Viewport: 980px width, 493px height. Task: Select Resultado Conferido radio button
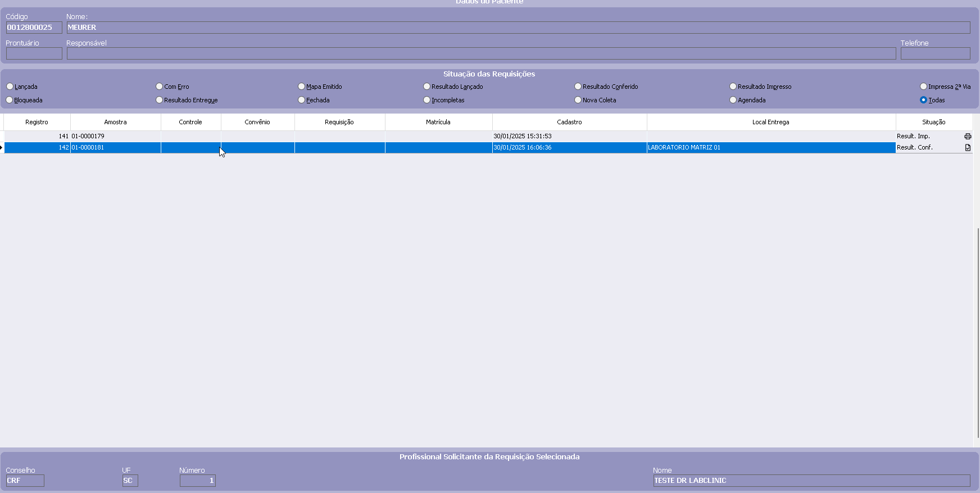pyautogui.click(x=578, y=87)
